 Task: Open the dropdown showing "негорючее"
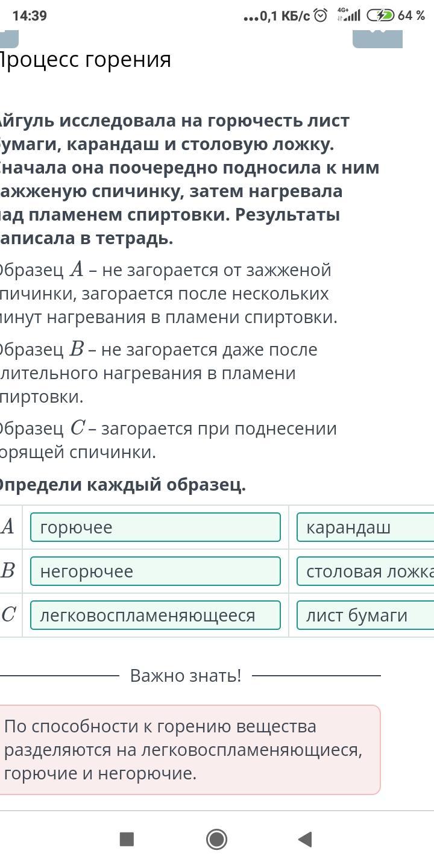coord(156,571)
